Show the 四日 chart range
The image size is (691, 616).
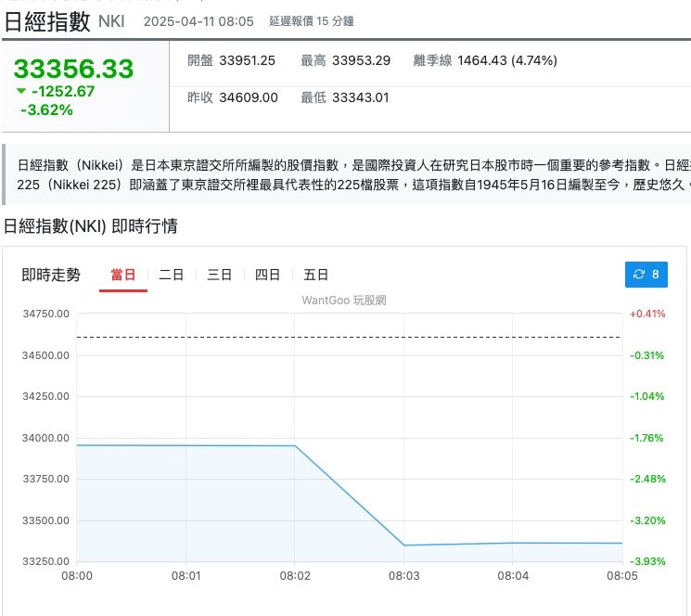(x=268, y=275)
